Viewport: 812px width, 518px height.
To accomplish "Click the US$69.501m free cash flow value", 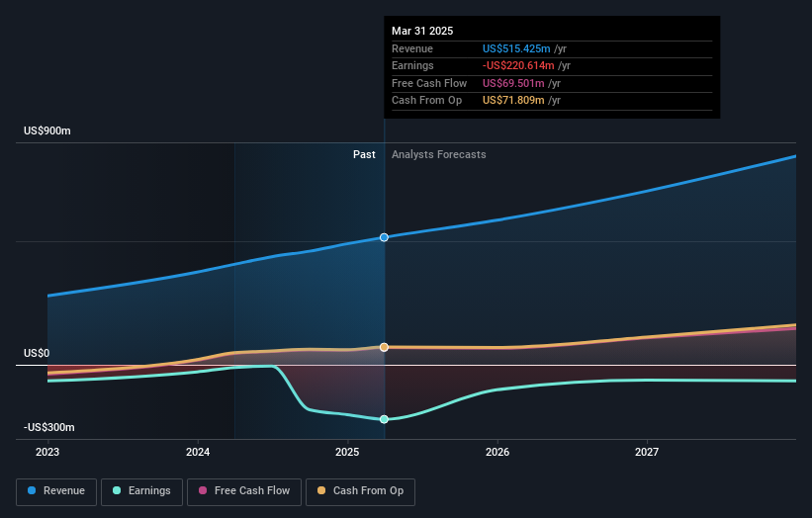I will coord(513,83).
